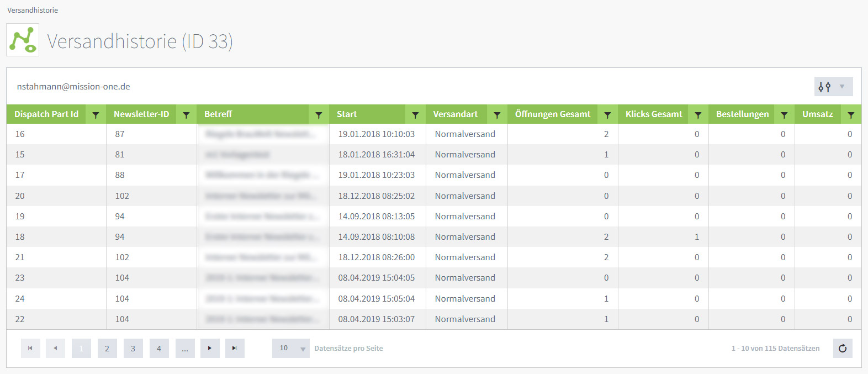Go to the next page arrow
The width and height of the screenshot is (868, 374).
210,348
